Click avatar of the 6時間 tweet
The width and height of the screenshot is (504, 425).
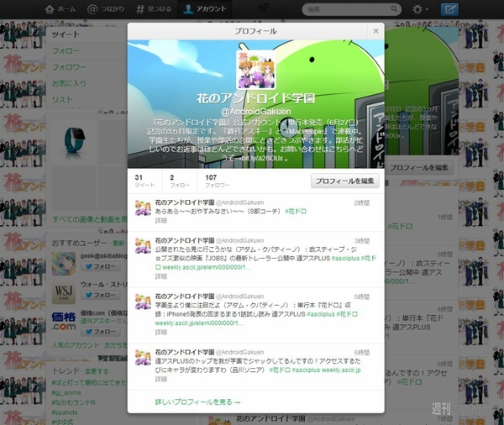(143, 357)
